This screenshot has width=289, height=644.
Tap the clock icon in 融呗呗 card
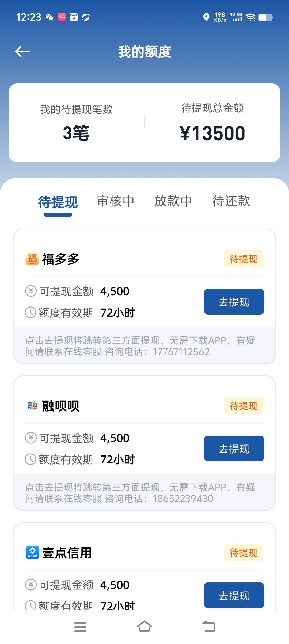pos(31,459)
